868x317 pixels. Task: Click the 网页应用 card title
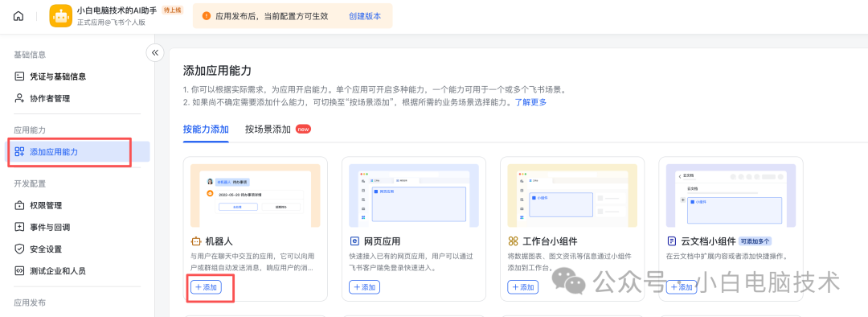[382, 241]
